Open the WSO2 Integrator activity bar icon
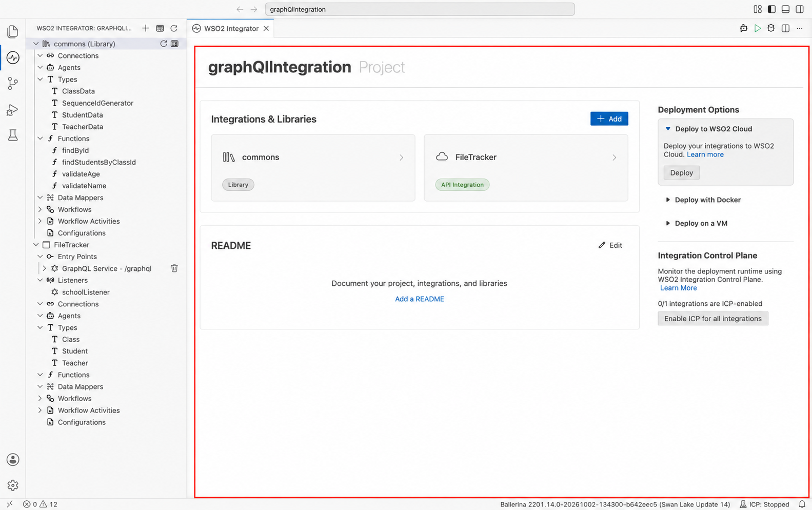The width and height of the screenshot is (812, 510). point(13,57)
